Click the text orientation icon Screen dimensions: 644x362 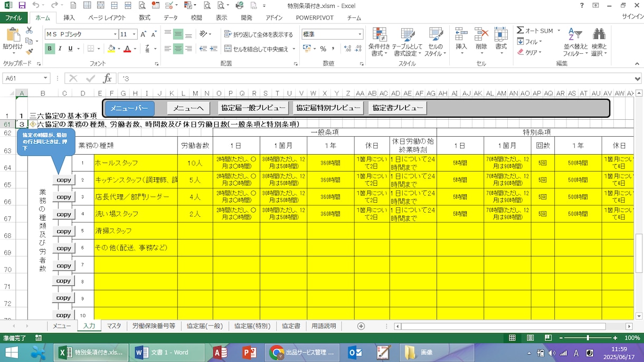coord(203,34)
